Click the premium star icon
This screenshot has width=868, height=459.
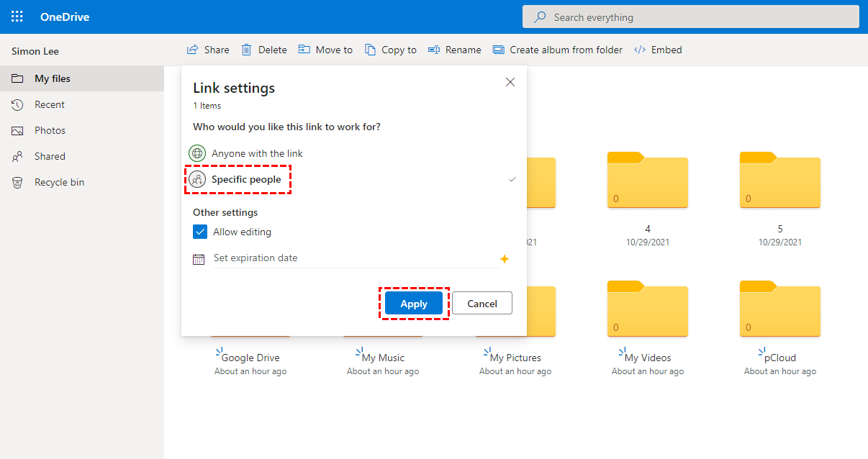click(505, 259)
